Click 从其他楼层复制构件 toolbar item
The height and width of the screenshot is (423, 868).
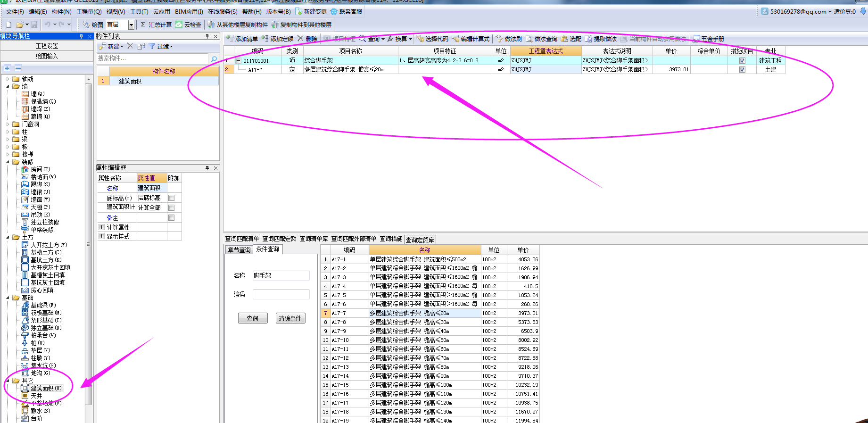pyautogui.click(x=238, y=25)
